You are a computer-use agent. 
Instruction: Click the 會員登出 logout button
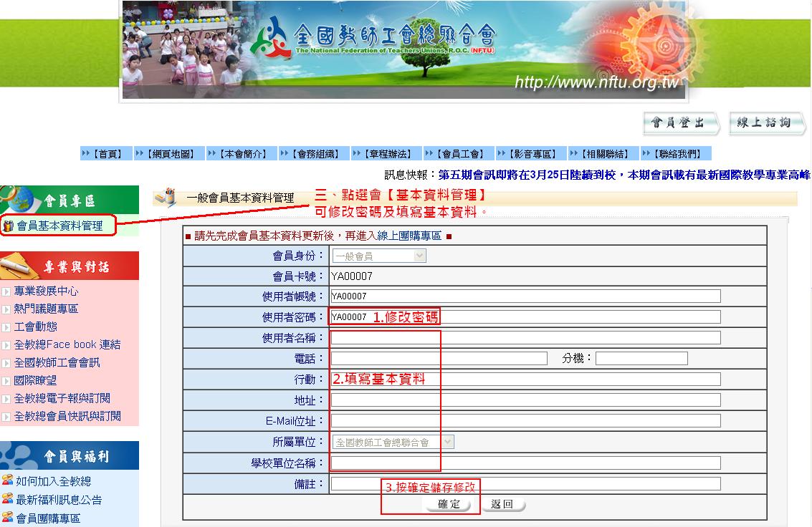coord(681,123)
